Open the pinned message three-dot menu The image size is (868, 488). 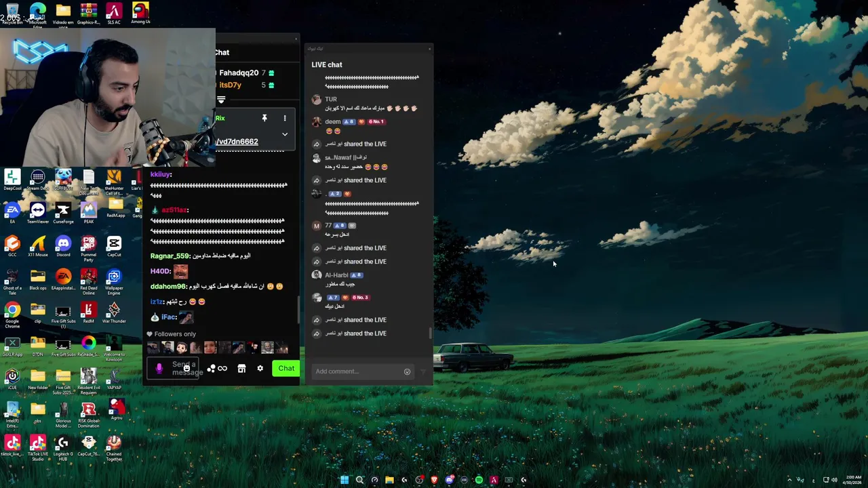pyautogui.click(x=285, y=118)
